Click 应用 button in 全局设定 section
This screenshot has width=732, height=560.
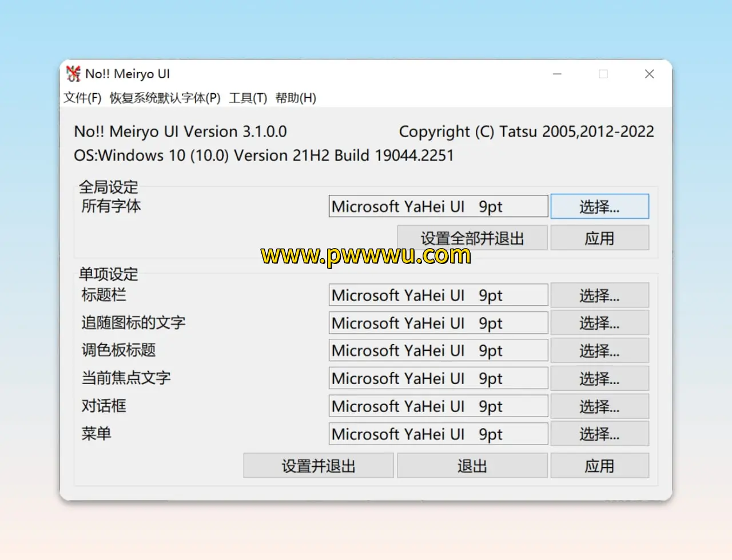599,238
